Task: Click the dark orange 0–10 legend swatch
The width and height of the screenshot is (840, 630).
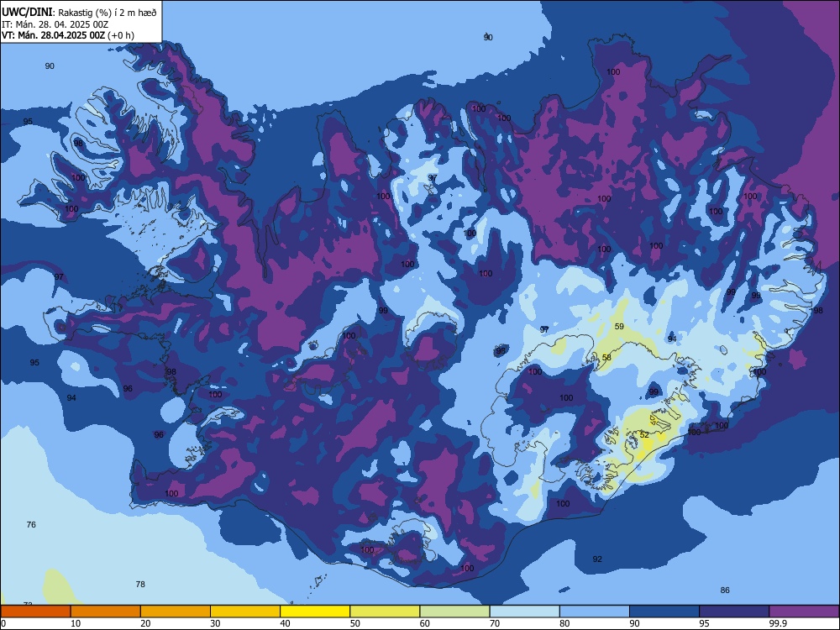Action: [x=35, y=612]
